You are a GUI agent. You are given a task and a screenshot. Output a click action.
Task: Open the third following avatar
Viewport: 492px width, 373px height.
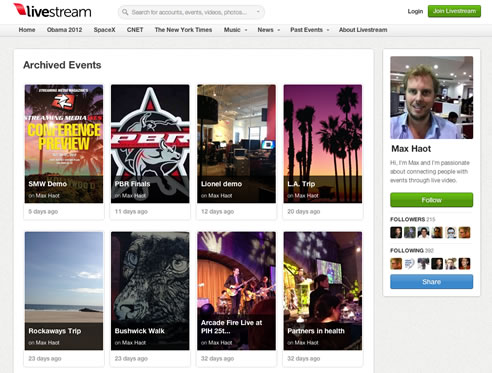coord(423,264)
